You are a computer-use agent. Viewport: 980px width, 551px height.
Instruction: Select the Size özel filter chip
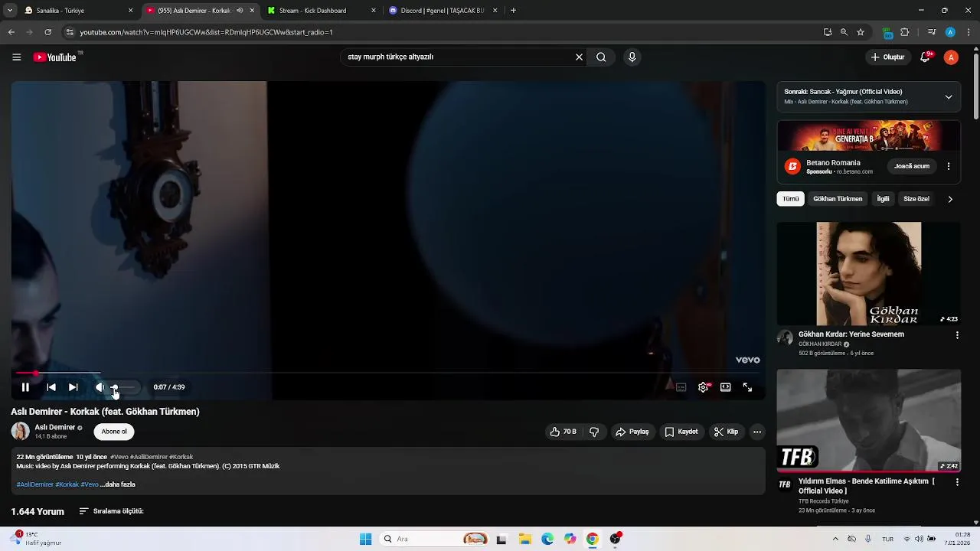click(x=916, y=199)
